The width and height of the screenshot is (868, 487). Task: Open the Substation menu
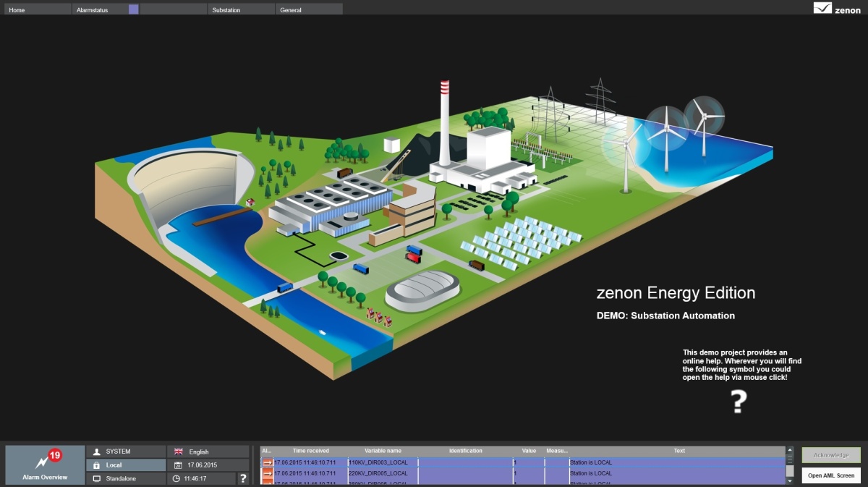pos(241,9)
